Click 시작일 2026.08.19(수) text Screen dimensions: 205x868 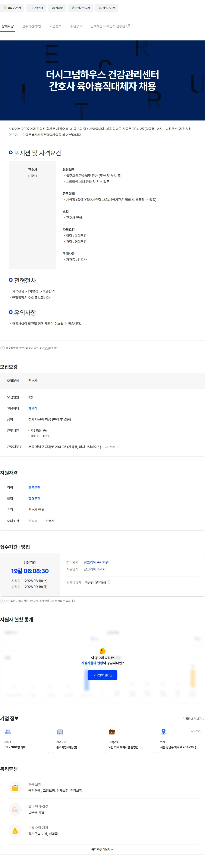pyautogui.click(x=29, y=581)
